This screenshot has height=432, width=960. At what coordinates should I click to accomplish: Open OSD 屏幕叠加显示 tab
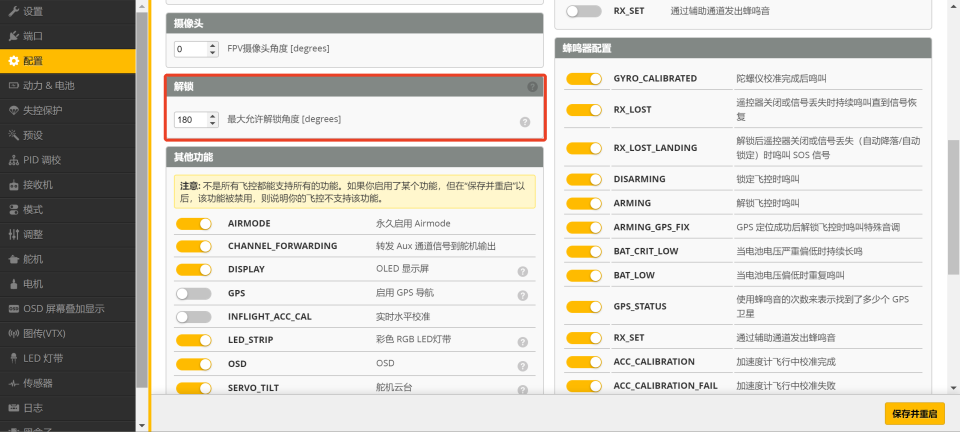[x=63, y=309]
